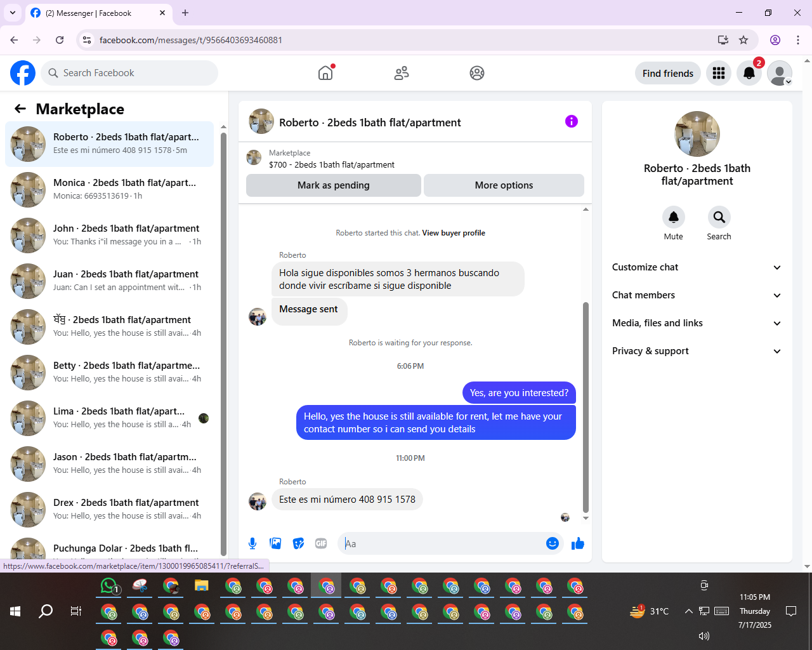Click the conversation list scrollbar
The height and width of the screenshot is (650, 812).
coord(223,343)
